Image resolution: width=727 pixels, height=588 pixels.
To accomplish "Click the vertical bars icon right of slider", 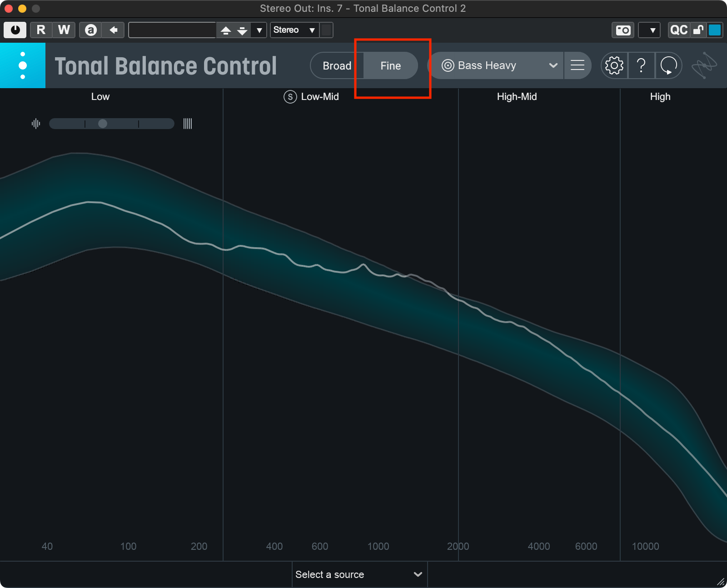I will 188,124.
